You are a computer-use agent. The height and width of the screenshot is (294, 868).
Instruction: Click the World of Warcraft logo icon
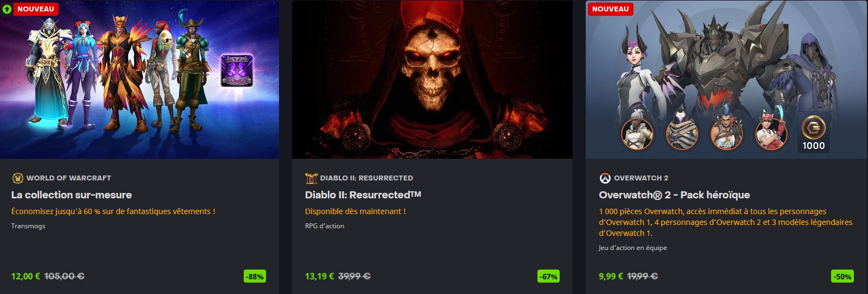point(17,178)
